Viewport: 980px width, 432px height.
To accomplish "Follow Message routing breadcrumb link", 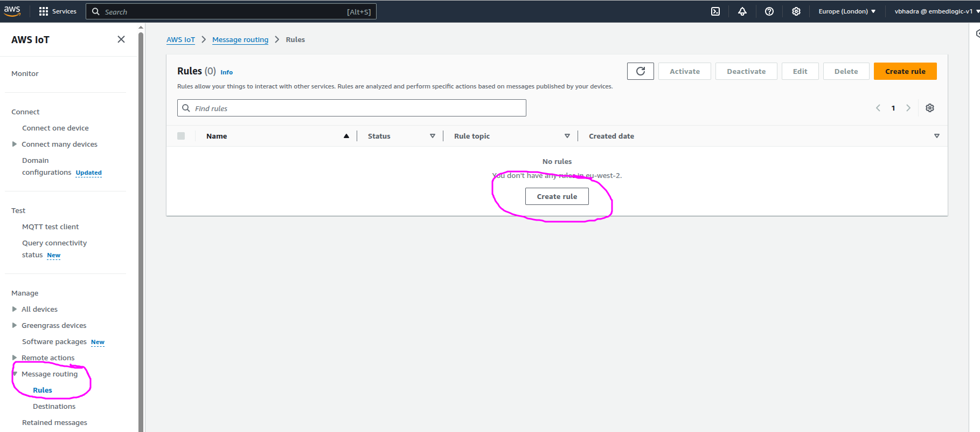I will [240, 39].
